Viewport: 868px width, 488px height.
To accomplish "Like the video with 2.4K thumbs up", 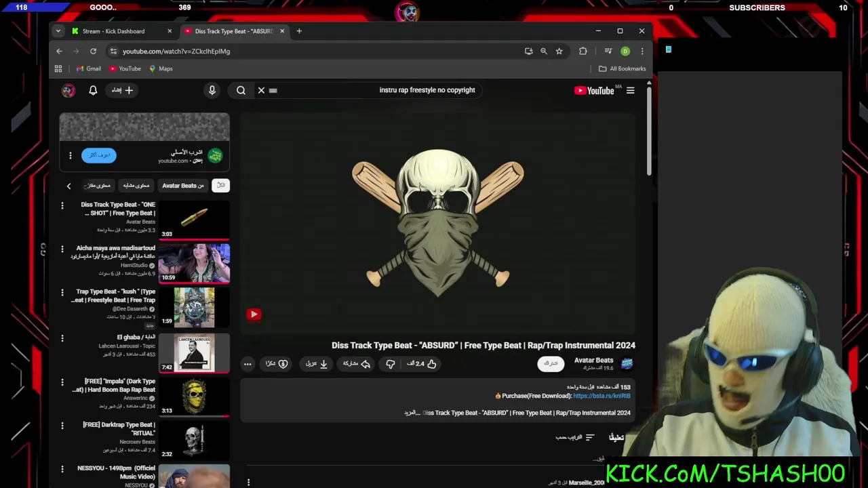I will click(x=421, y=364).
